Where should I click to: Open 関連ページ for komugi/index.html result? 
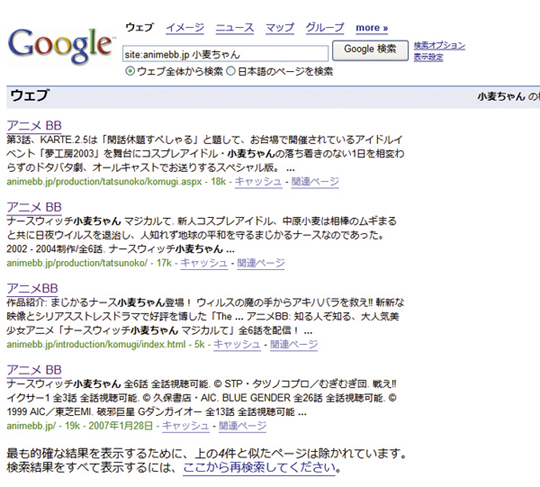coord(294,344)
